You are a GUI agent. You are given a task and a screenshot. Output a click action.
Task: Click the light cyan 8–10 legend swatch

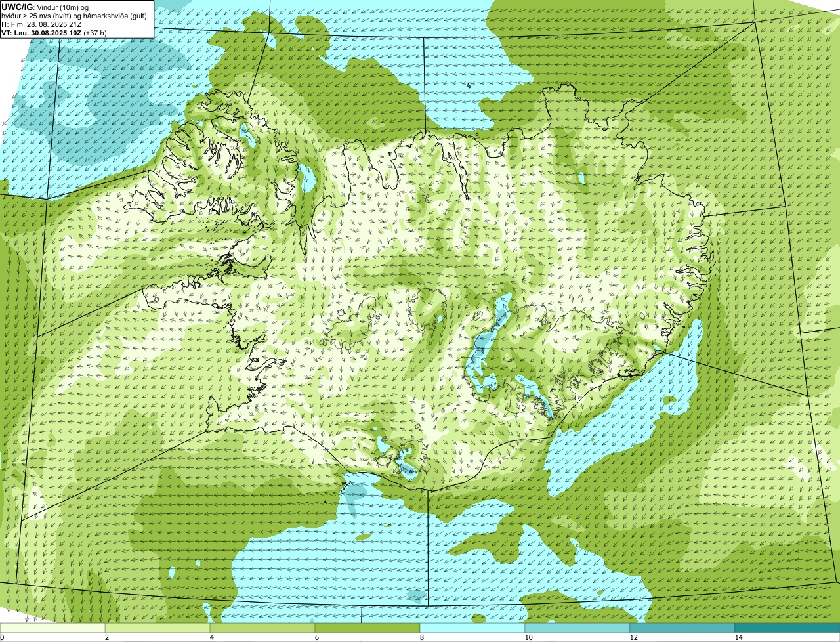pos(472,628)
